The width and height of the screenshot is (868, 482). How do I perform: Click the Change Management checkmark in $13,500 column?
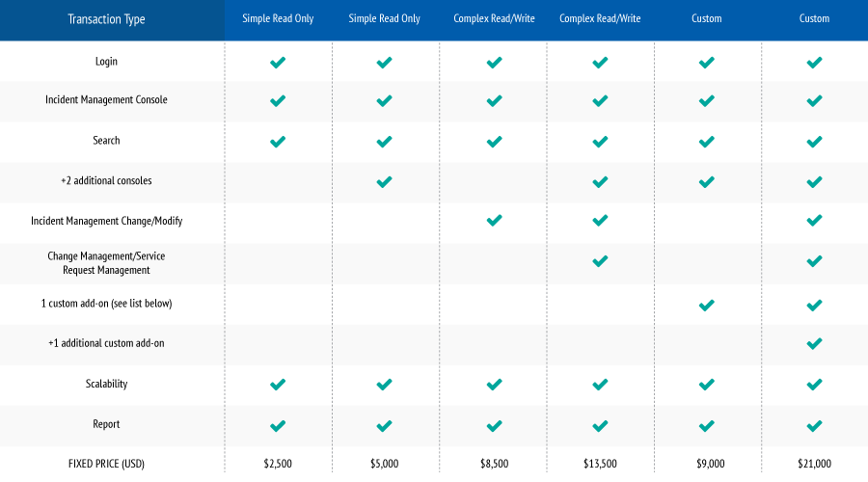pos(600,260)
